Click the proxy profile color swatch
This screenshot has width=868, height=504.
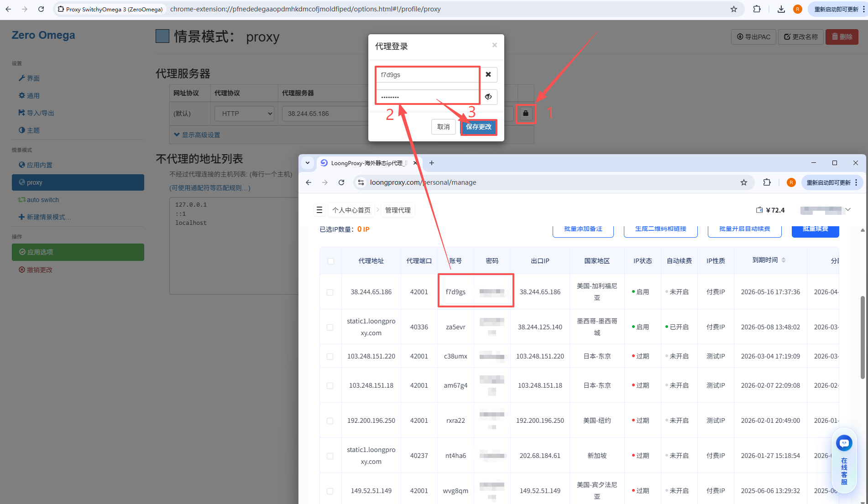coord(162,36)
